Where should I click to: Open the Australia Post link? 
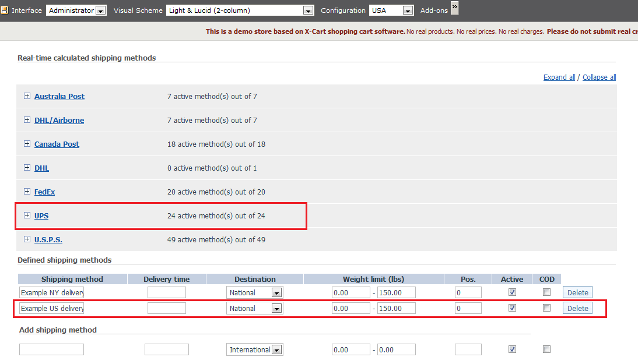pos(59,96)
